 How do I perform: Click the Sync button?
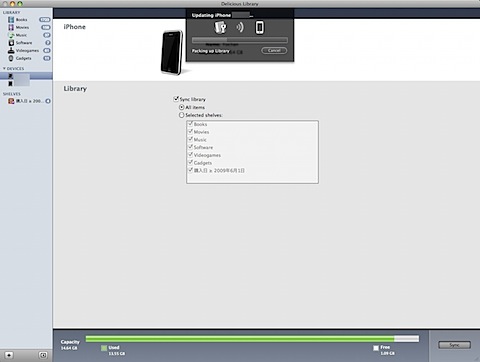[x=455, y=345]
